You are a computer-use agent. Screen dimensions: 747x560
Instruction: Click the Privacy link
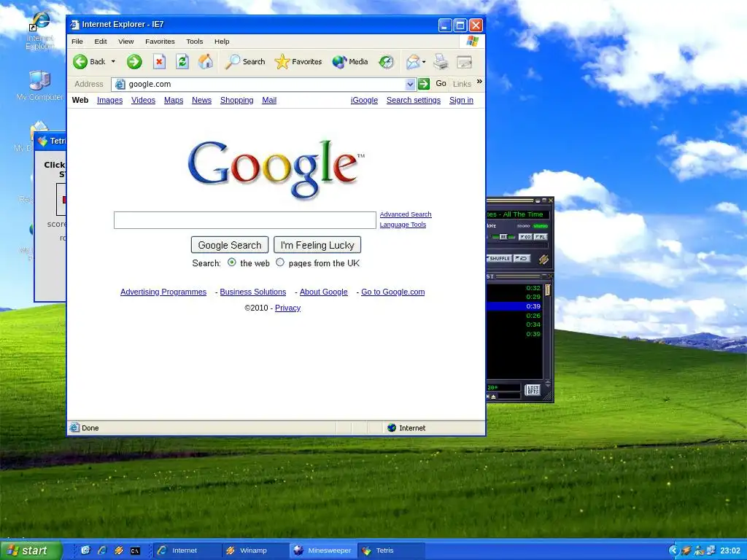(x=287, y=308)
